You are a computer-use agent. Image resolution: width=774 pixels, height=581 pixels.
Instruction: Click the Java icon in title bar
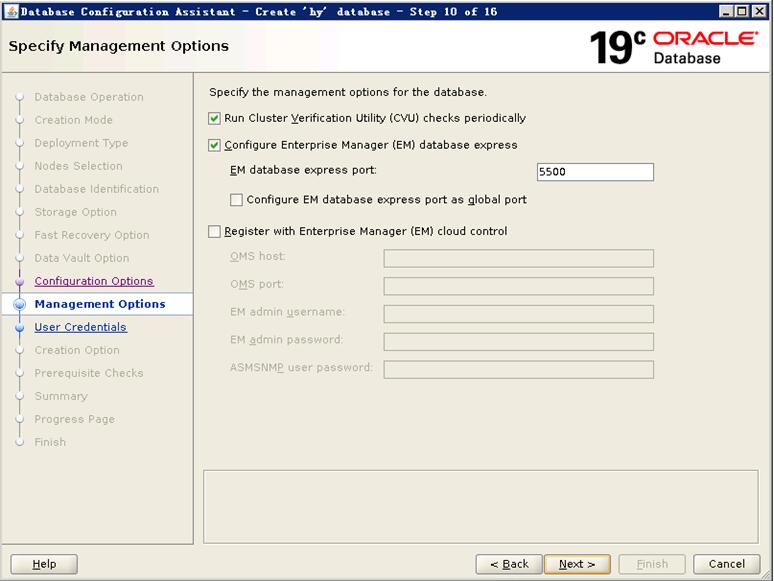pos(11,11)
